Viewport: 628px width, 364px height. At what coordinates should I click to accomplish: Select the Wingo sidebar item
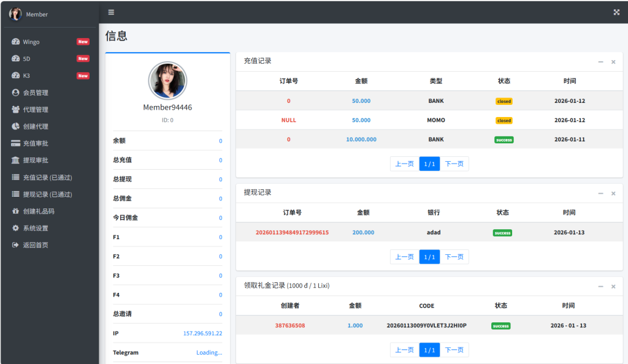tap(34, 42)
